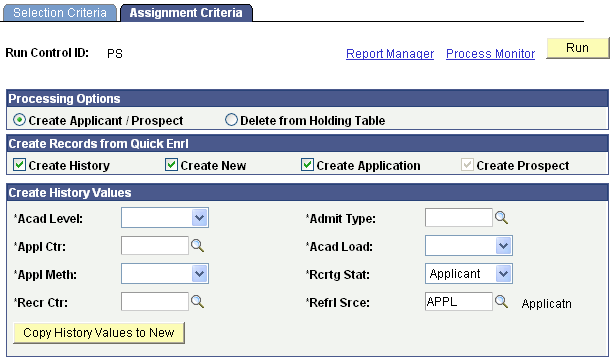Image resolution: width=612 pixels, height=360 pixels.
Task: Select the Assignment Criteria tab
Action: click(186, 13)
